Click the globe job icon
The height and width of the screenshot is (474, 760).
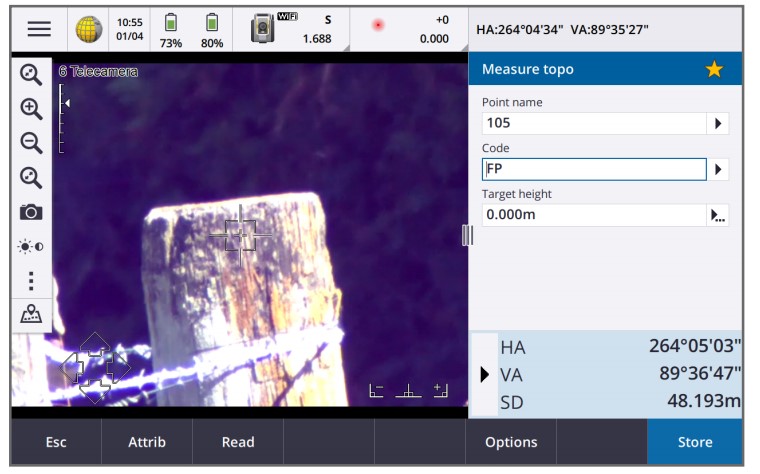(89, 29)
